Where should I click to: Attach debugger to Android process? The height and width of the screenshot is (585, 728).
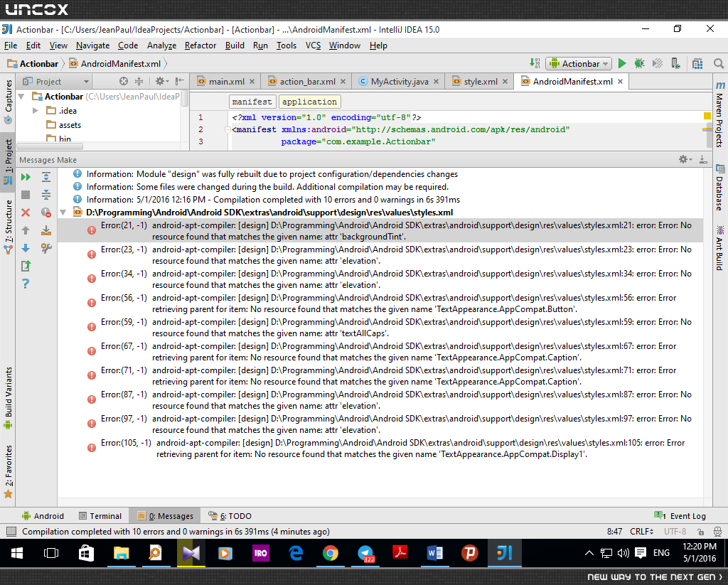point(675,63)
